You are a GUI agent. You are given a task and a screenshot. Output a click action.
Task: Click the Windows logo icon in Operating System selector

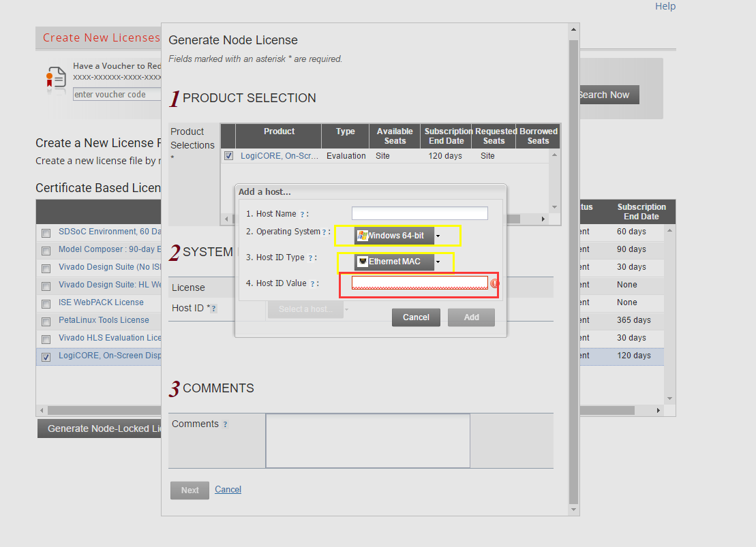click(x=362, y=236)
